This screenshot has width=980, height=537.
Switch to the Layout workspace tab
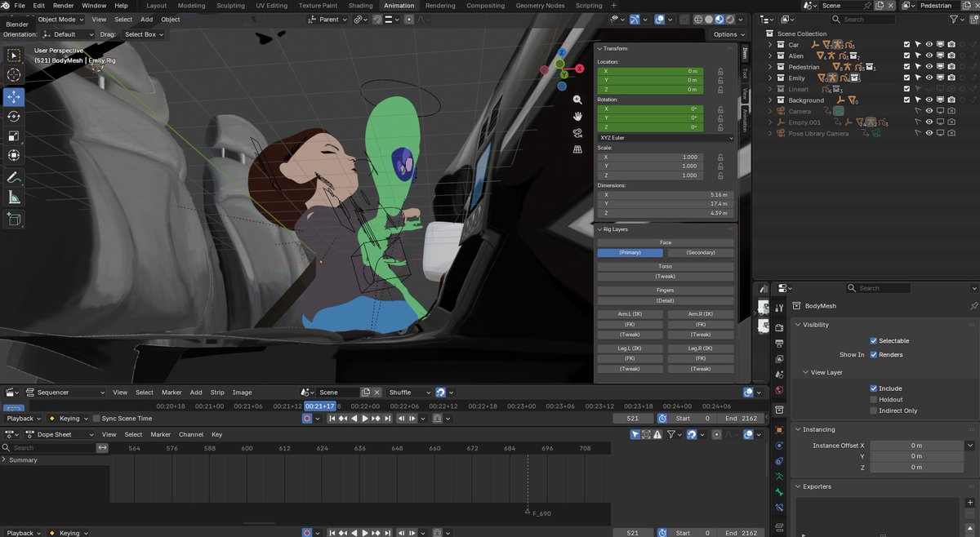click(x=157, y=6)
